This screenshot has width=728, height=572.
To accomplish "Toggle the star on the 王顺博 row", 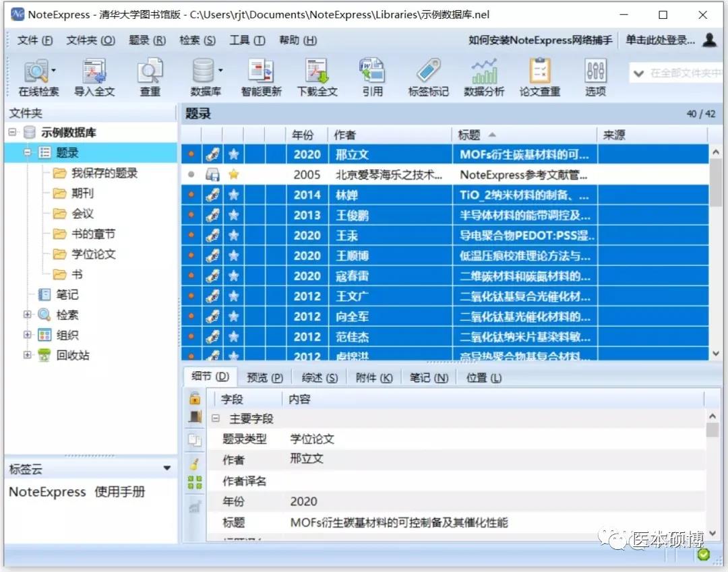I will 233,255.
